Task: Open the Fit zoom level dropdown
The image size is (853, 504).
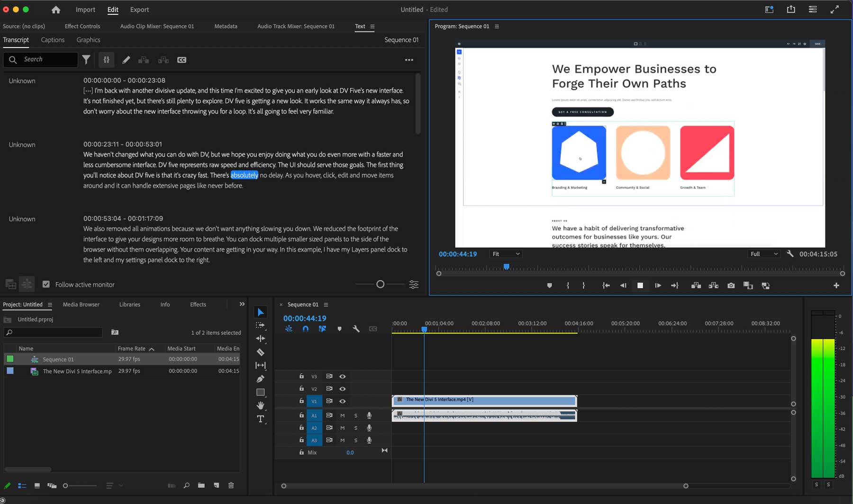Action: coord(505,254)
